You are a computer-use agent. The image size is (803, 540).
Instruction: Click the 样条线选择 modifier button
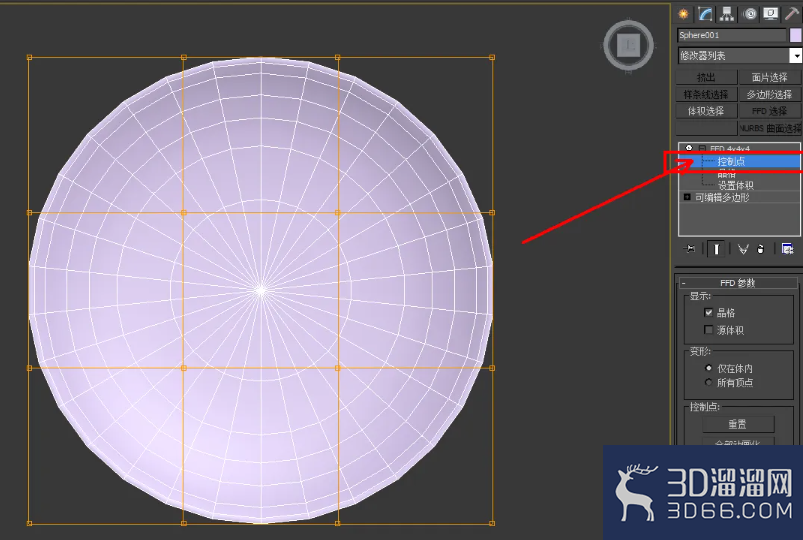pyautogui.click(x=706, y=94)
